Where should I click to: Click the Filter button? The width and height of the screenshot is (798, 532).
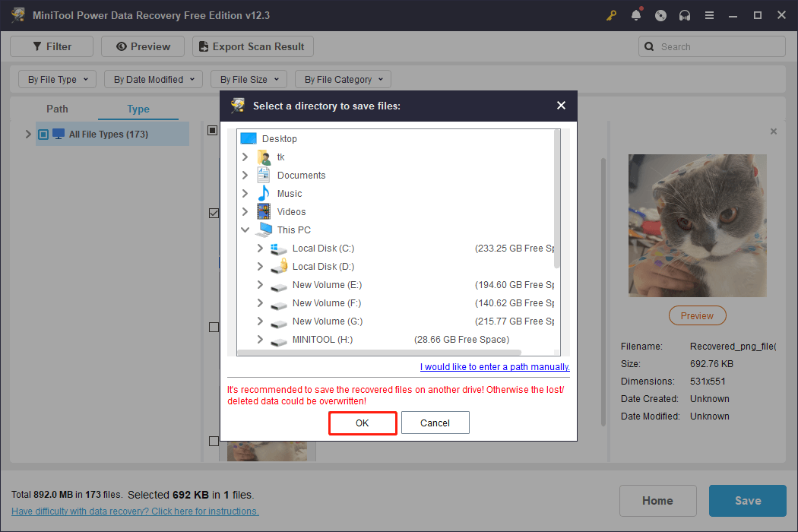[52, 46]
